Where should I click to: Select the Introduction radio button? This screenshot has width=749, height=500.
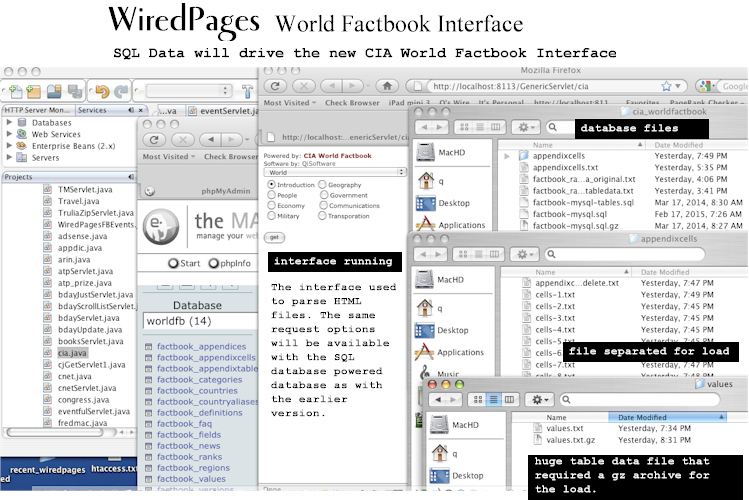(271, 184)
